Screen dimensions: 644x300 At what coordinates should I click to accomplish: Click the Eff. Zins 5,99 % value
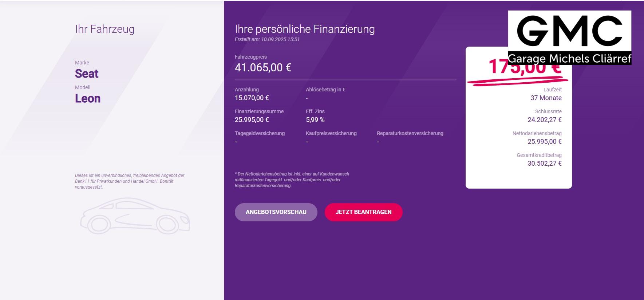(x=315, y=120)
